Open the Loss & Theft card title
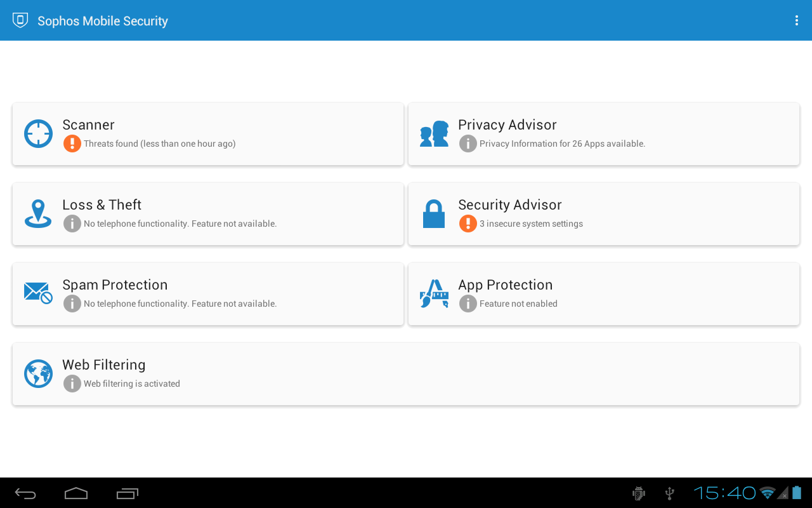Viewport: 812px width, 508px height. coord(101,205)
